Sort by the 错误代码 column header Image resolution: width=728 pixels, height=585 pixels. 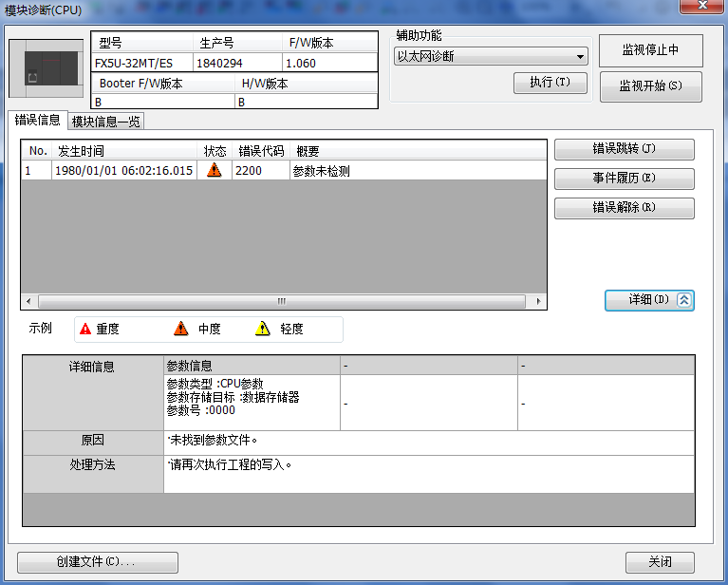click(x=261, y=151)
